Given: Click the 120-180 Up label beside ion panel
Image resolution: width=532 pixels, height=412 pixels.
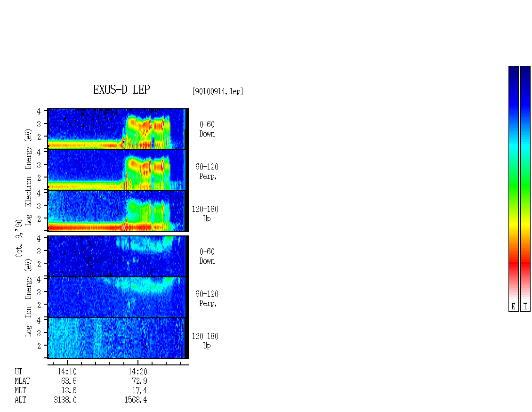Looking at the screenshot, I should click(205, 341).
